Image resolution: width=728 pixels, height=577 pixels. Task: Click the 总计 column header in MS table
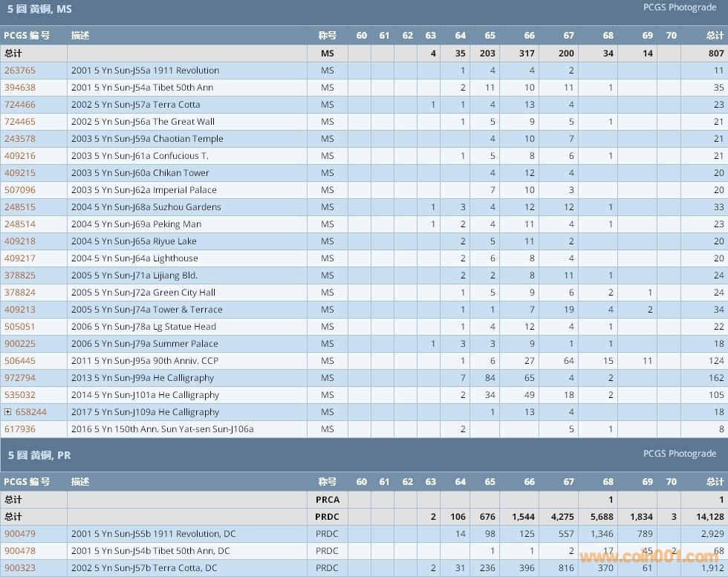click(714, 36)
